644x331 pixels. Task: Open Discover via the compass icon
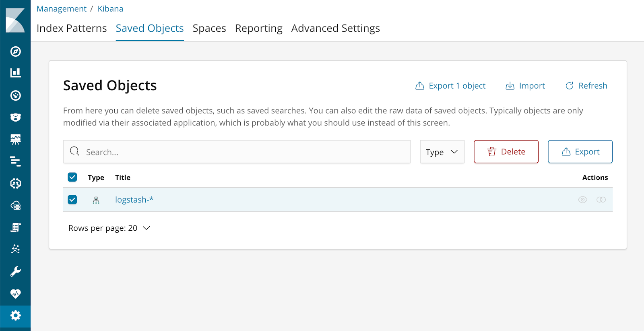[15, 52]
